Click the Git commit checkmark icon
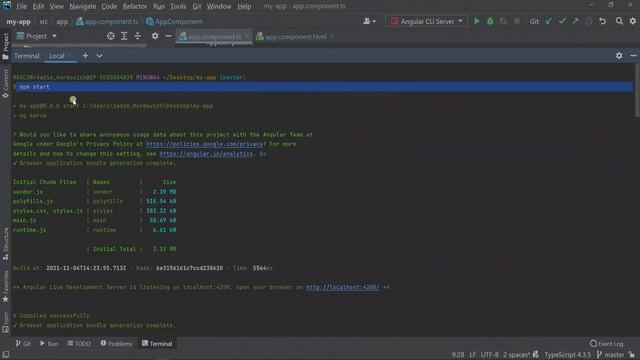 pyautogui.click(x=562, y=21)
